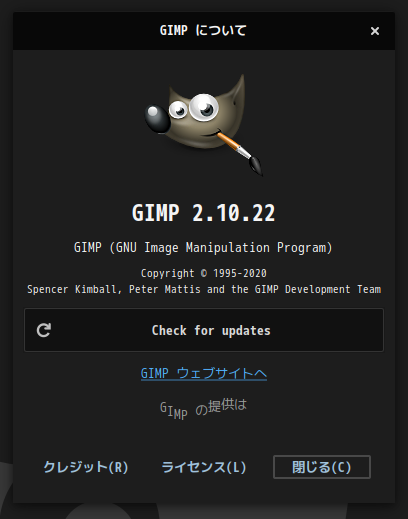Show the ライセンス(L) license button
The image size is (408, 519).
coord(204,467)
